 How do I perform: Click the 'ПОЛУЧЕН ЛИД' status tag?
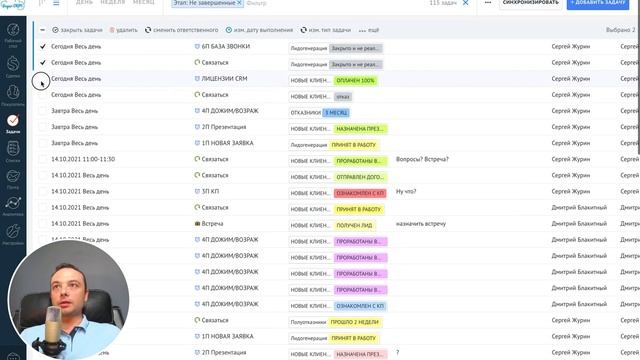[x=354, y=225]
